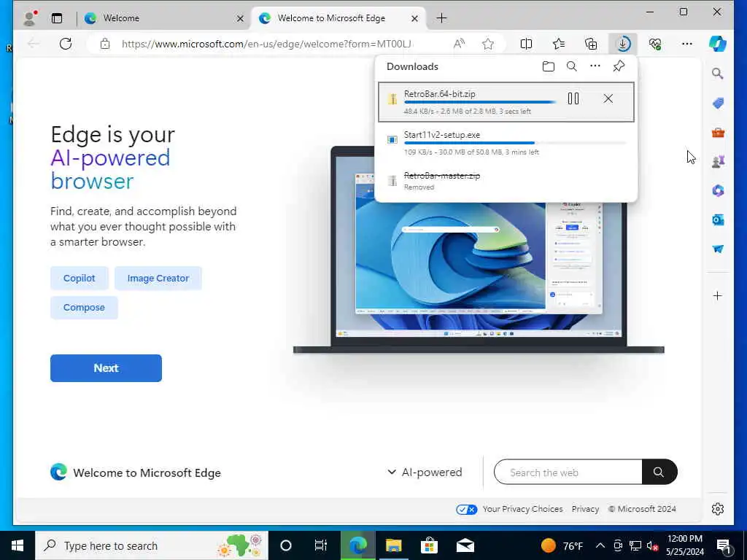Open sidebar Shopping tag icon

(718, 103)
